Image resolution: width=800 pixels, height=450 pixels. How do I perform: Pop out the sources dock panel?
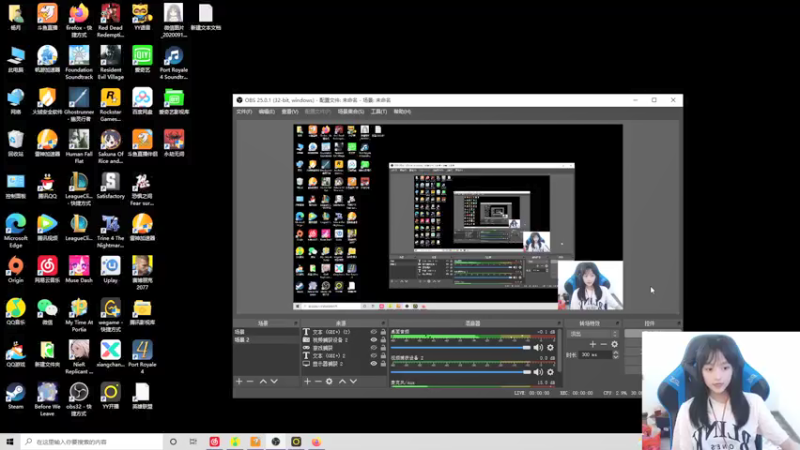point(383,323)
